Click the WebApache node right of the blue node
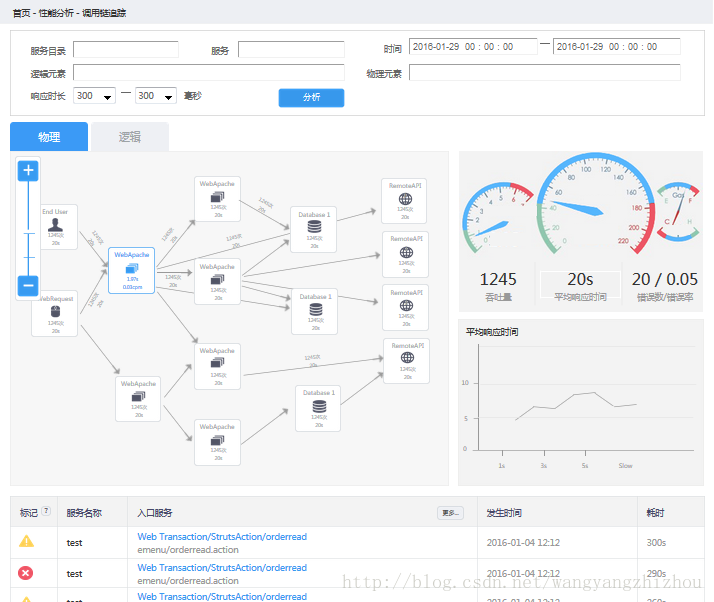 click(x=217, y=282)
